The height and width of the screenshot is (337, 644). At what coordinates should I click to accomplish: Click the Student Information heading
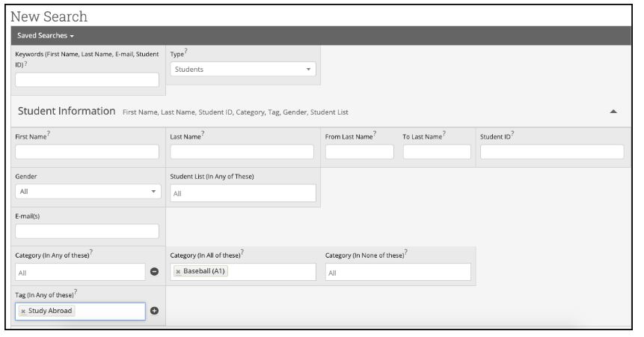coord(67,112)
